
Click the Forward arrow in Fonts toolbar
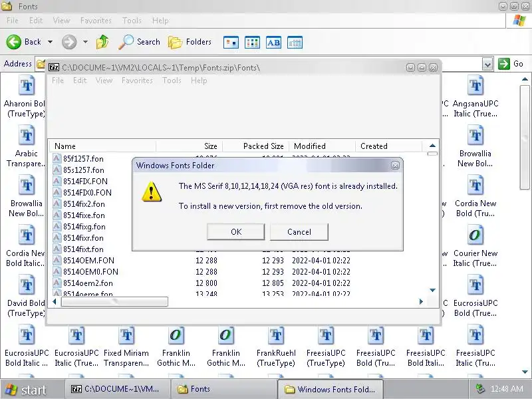click(x=69, y=42)
